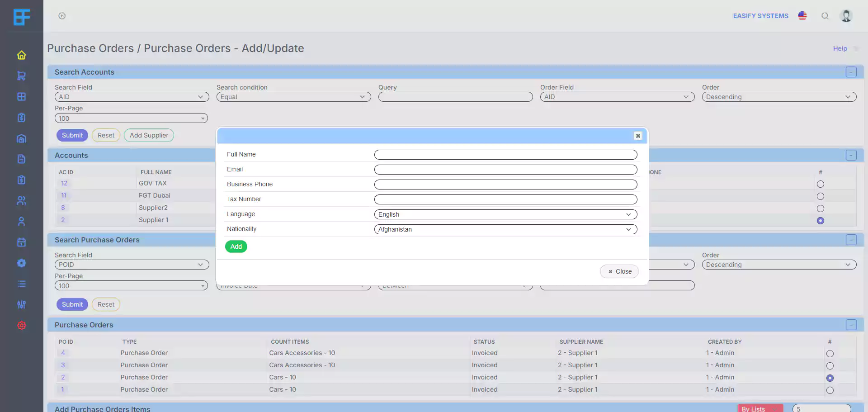Screen dimensions: 868x412
Task: Select radio button for purchase order 2
Action: [x=830, y=378]
